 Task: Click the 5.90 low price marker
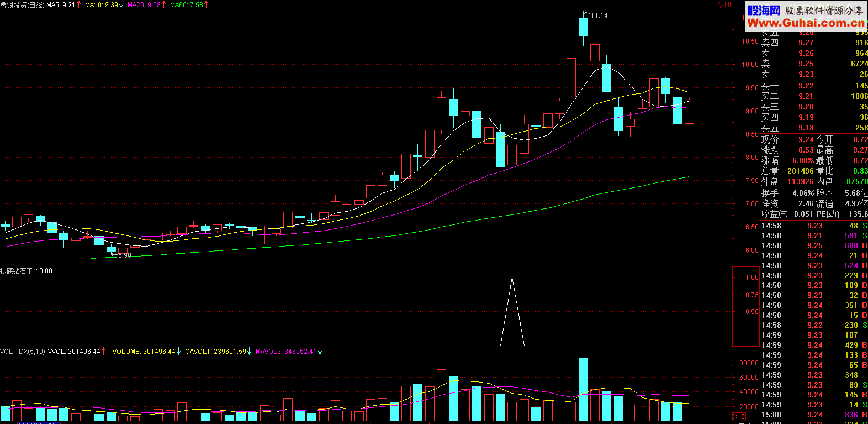pyautogui.click(x=124, y=255)
